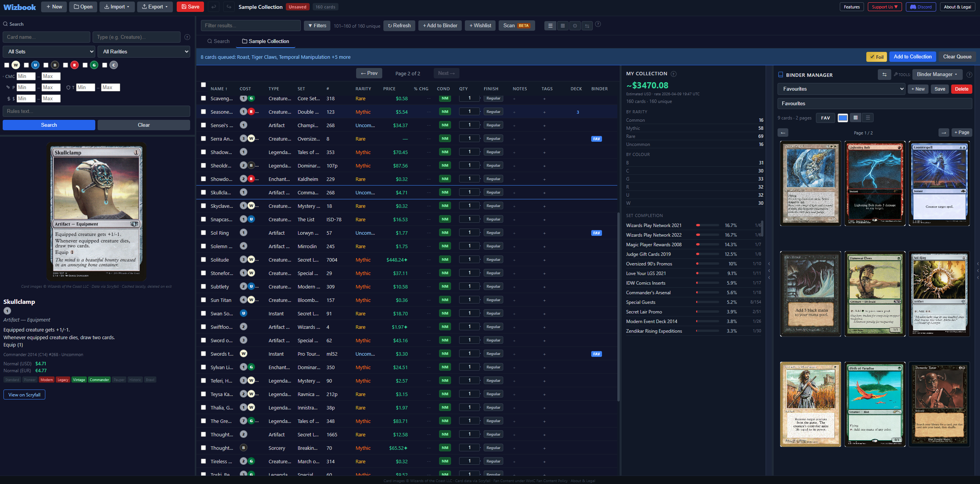The width and height of the screenshot is (980, 484).
Task: Switch to the Search tab
Action: pos(218,41)
